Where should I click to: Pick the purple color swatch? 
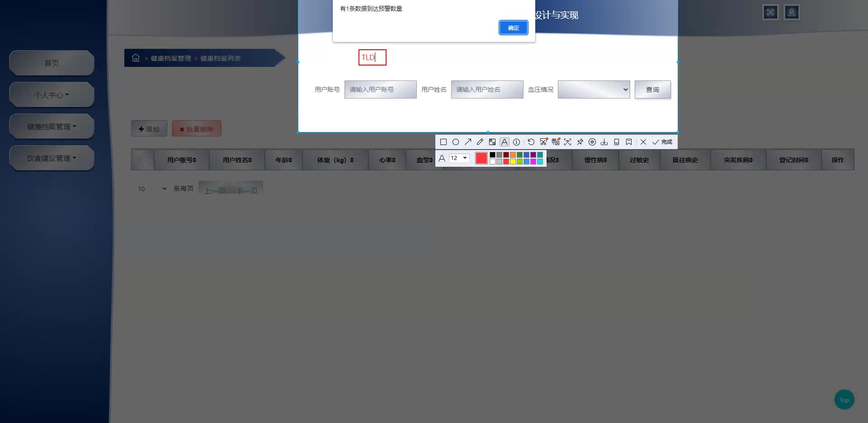point(533,155)
